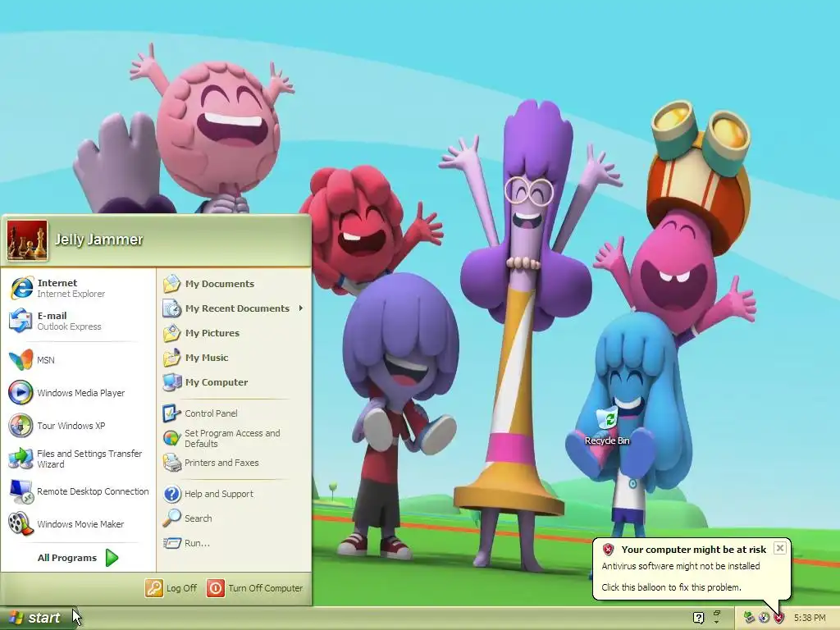Click the green network tray icon
Image resolution: width=840 pixels, height=630 pixels.
(x=749, y=618)
